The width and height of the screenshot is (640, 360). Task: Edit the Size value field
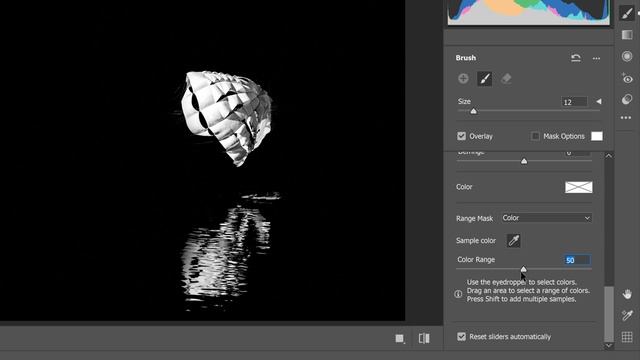(575, 102)
